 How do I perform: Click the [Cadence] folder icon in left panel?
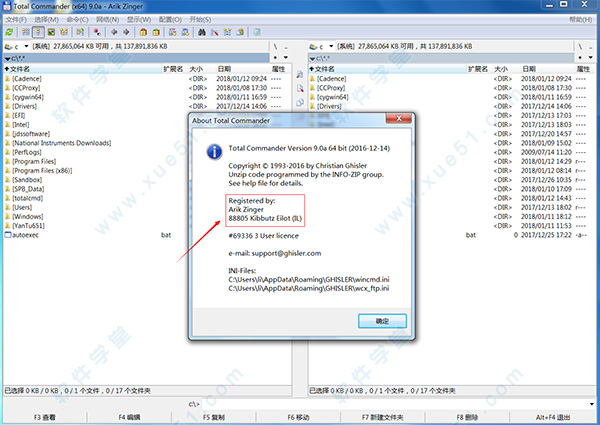(x=7, y=78)
